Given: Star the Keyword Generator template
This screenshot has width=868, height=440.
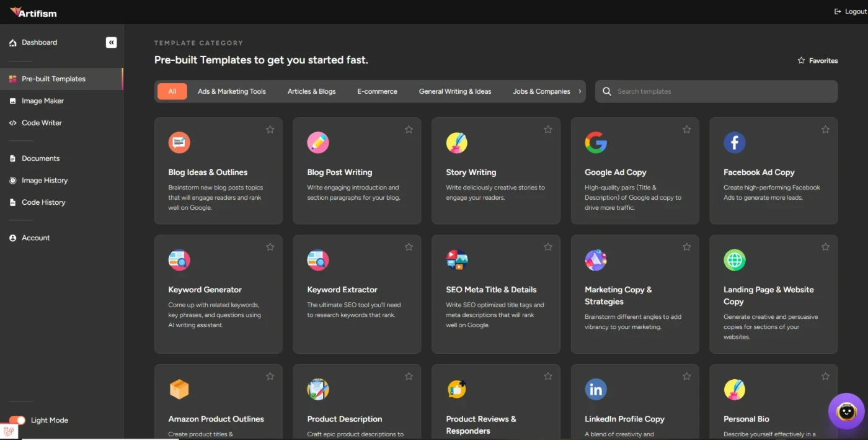Looking at the screenshot, I should [x=270, y=247].
